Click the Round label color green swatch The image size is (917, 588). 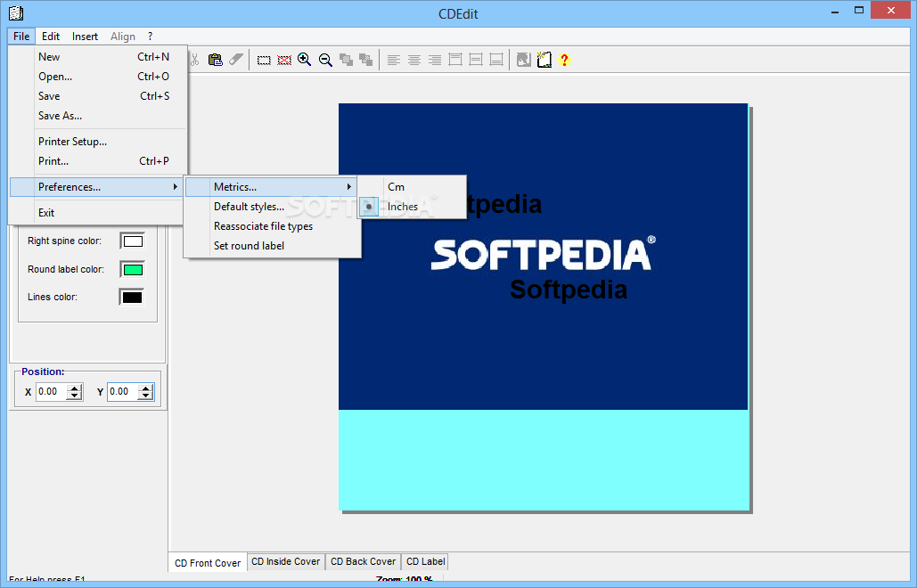pyautogui.click(x=133, y=269)
